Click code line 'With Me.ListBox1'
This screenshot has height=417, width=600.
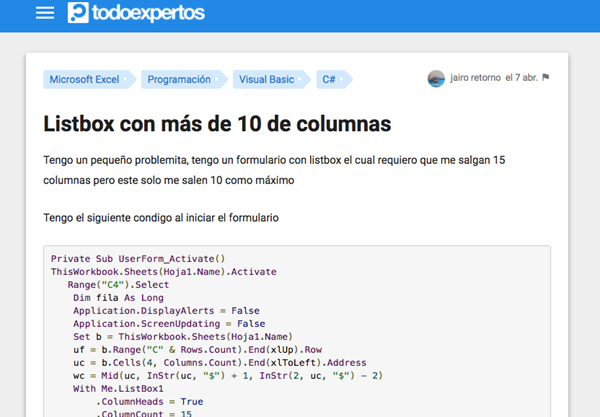118,389
